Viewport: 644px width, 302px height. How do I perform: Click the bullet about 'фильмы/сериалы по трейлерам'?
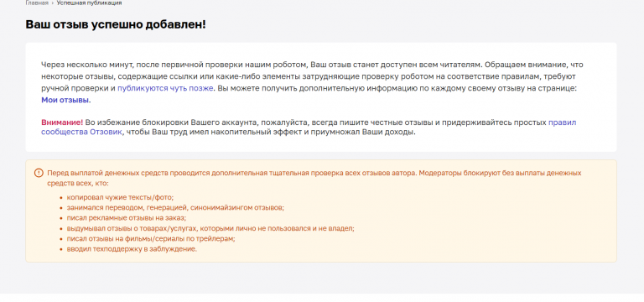(x=151, y=239)
